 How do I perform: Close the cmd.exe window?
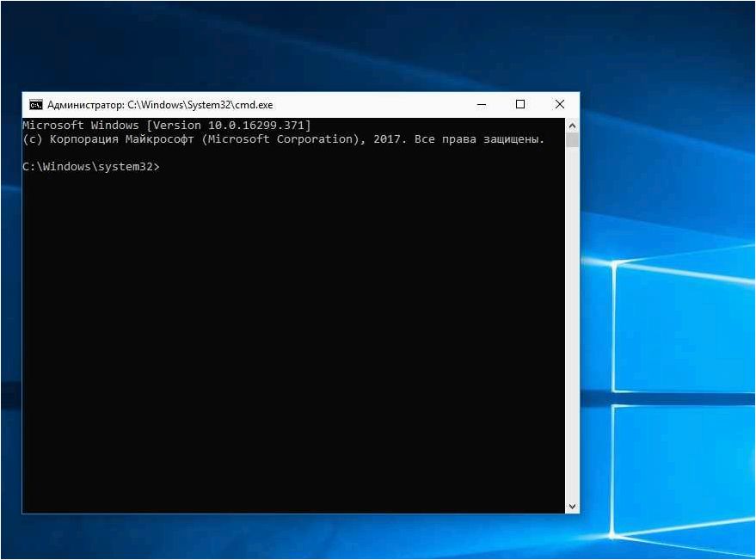point(560,105)
